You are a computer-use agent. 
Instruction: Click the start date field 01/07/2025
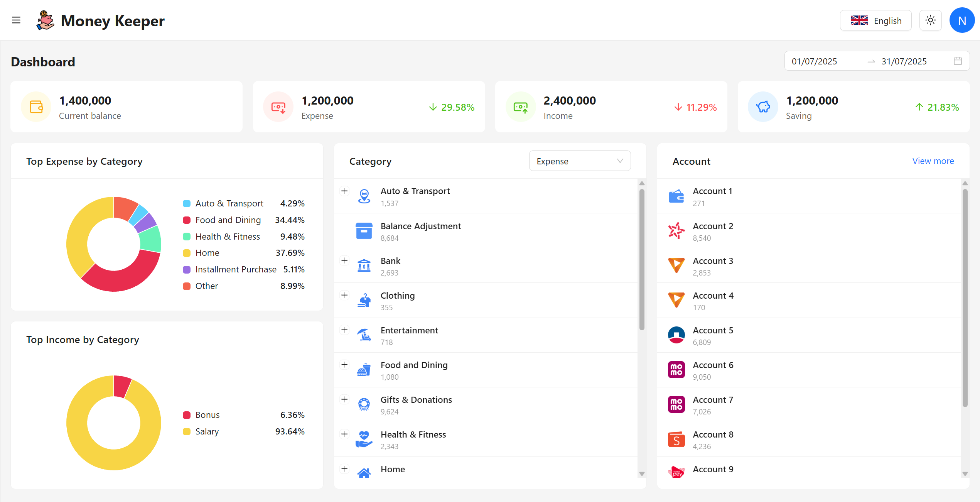coord(814,61)
